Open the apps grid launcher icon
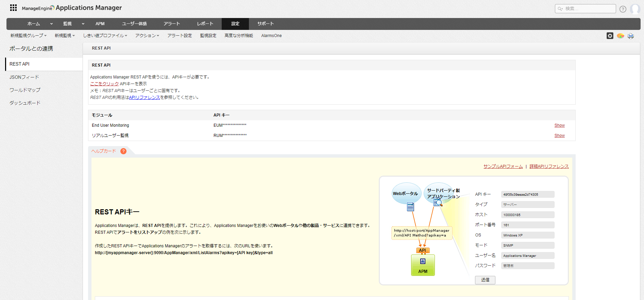This screenshot has height=300, width=644. pyautogui.click(x=13, y=8)
